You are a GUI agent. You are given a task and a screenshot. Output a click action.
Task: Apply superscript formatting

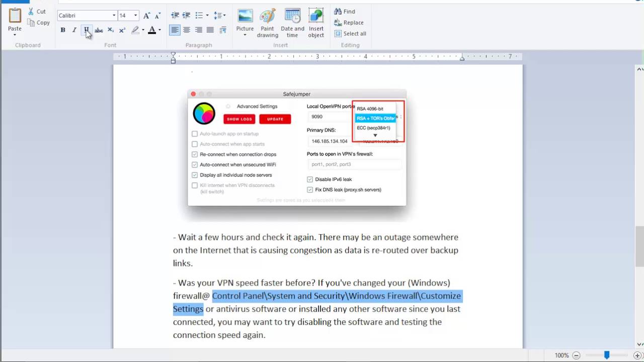(122, 30)
